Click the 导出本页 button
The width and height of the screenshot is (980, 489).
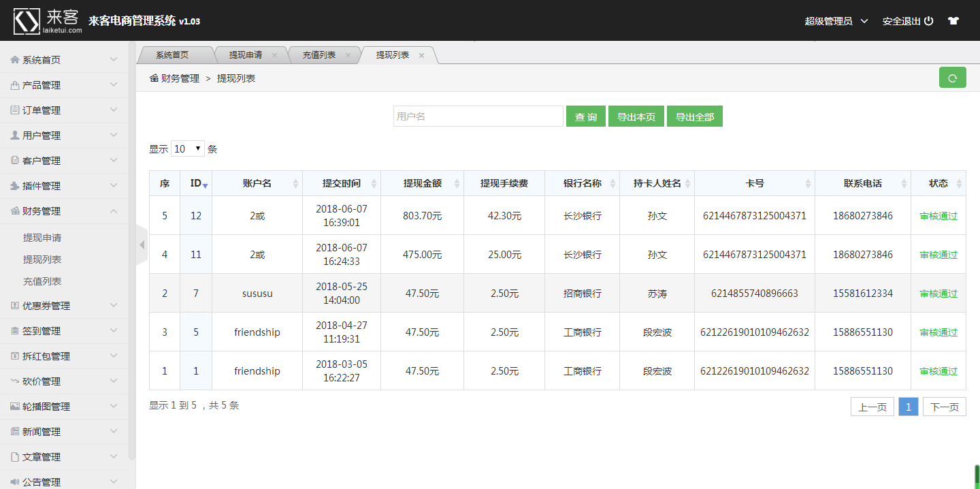pyautogui.click(x=636, y=116)
